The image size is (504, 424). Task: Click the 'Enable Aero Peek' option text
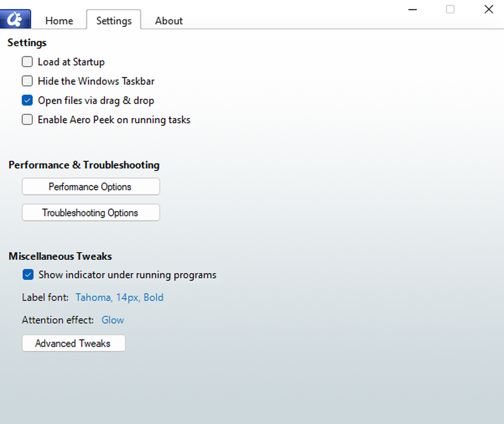pos(114,120)
